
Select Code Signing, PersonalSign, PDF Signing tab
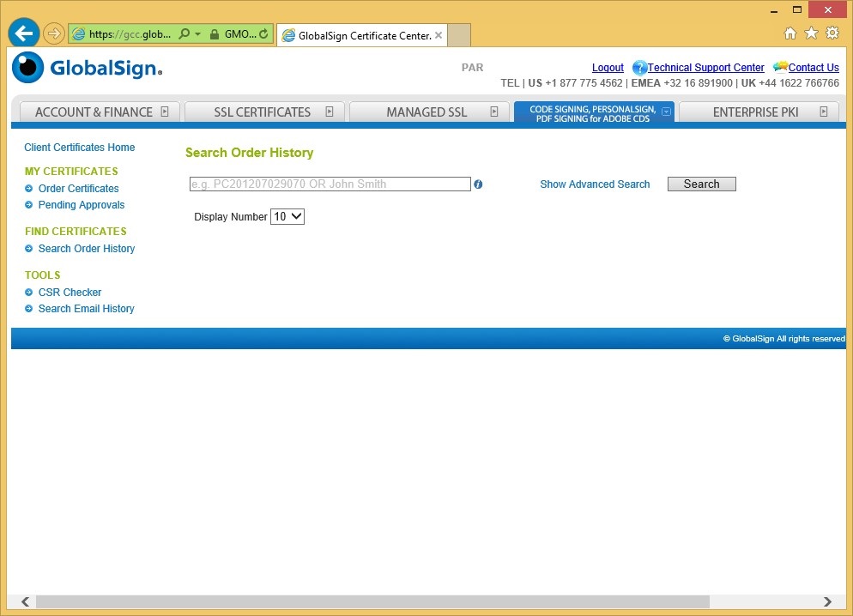tap(594, 112)
